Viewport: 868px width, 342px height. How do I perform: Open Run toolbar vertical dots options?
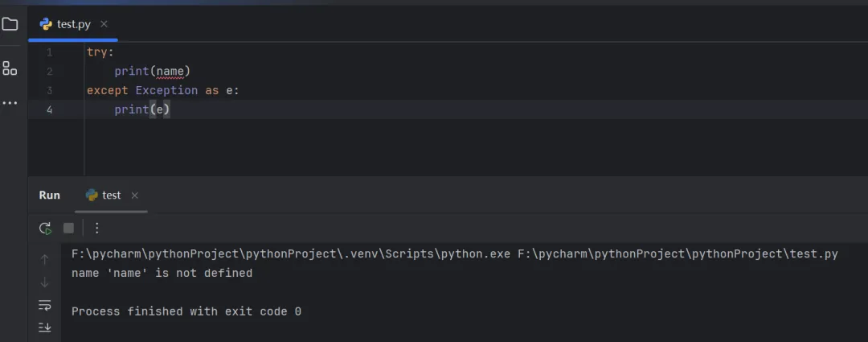[x=96, y=228]
